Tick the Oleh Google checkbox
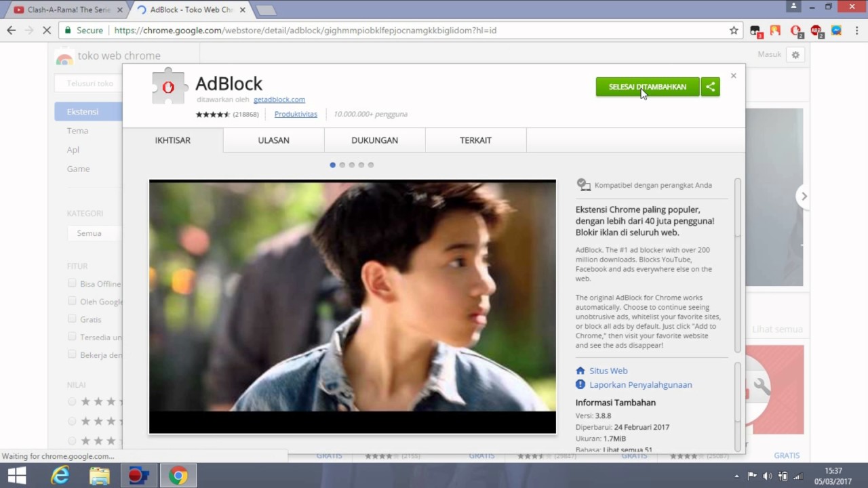Screen dimensions: 868x488 pyautogui.click(x=72, y=301)
